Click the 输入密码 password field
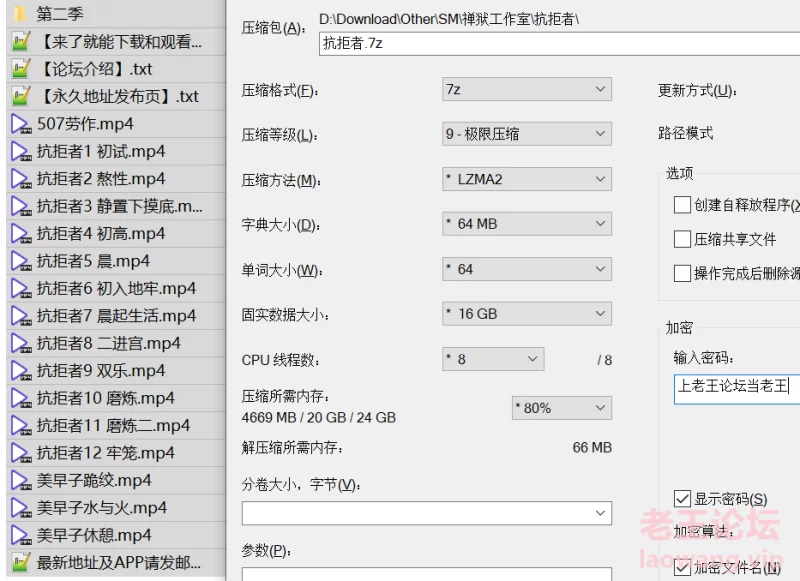Viewport: 800px width, 581px height. [737, 389]
